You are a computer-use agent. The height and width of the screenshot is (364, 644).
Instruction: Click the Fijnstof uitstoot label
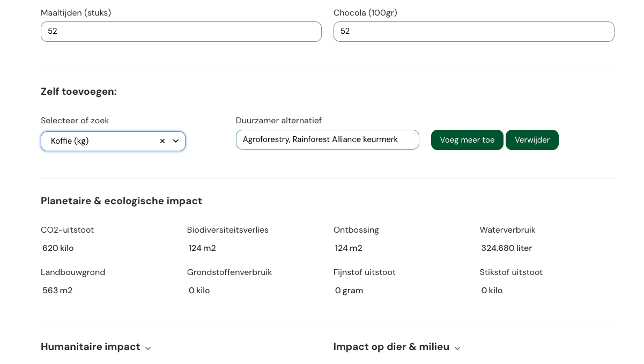click(364, 272)
